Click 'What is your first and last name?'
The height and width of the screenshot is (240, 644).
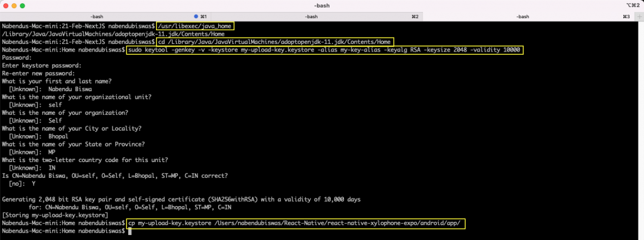click(x=57, y=81)
